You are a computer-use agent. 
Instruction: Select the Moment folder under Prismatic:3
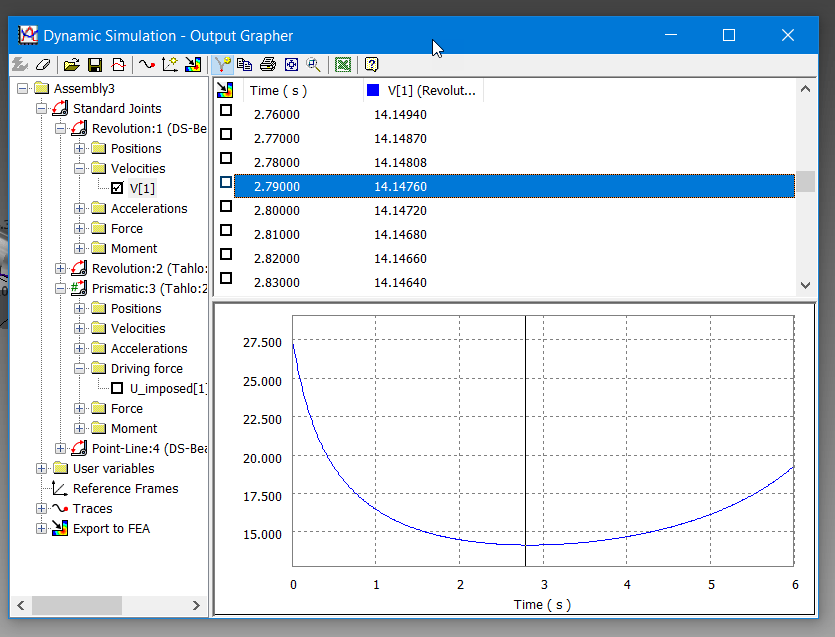(134, 429)
